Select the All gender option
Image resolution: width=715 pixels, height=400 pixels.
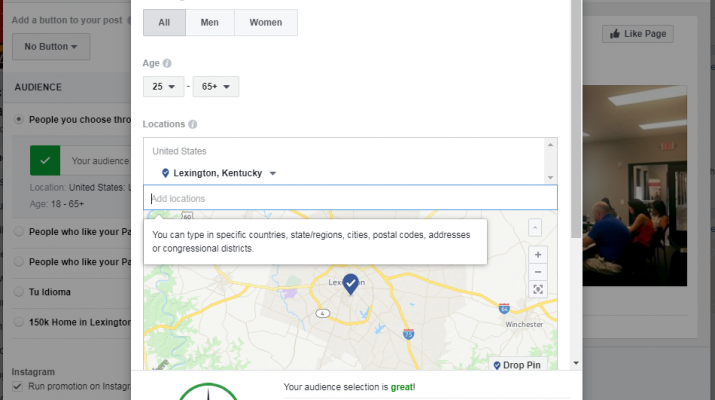pyautogui.click(x=164, y=22)
